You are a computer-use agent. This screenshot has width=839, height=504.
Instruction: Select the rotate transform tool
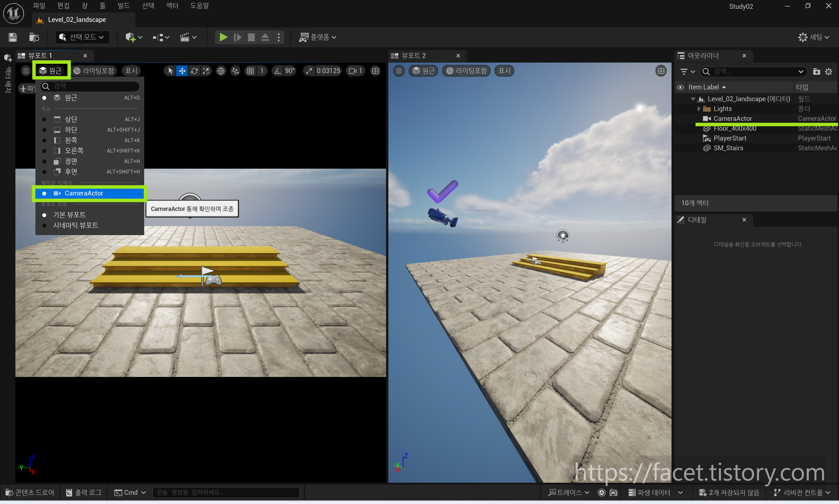click(x=194, y=71)
